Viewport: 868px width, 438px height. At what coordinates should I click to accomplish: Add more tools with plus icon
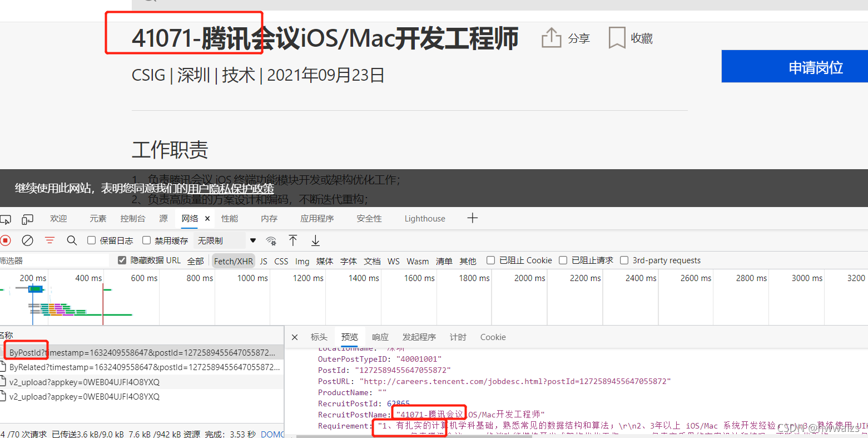pyautogui.click(x=473, y=218)
